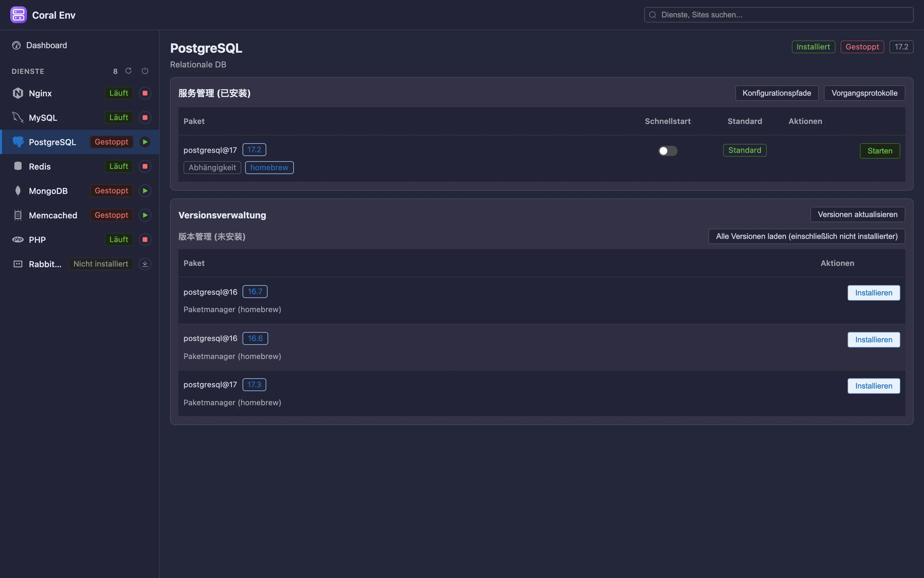Load all versions including not installed
Screen dimensions: 924x578
806,236
